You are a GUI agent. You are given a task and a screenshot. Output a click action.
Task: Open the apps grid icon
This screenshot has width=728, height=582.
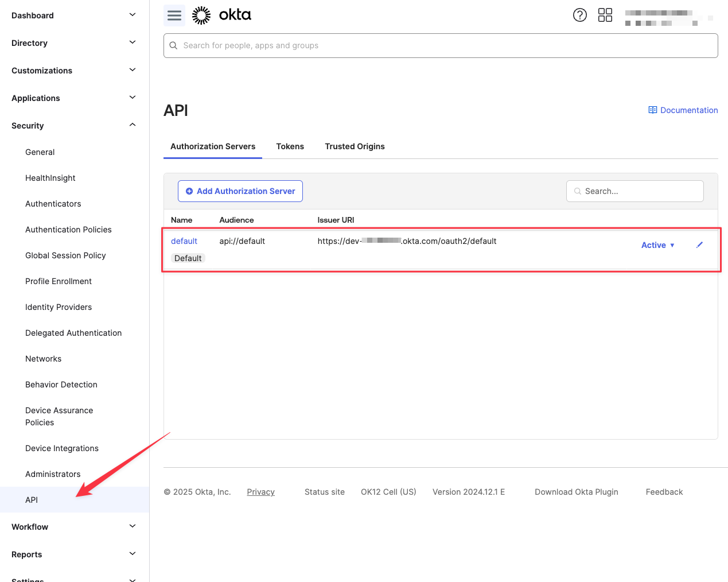[x=605, y=15]
